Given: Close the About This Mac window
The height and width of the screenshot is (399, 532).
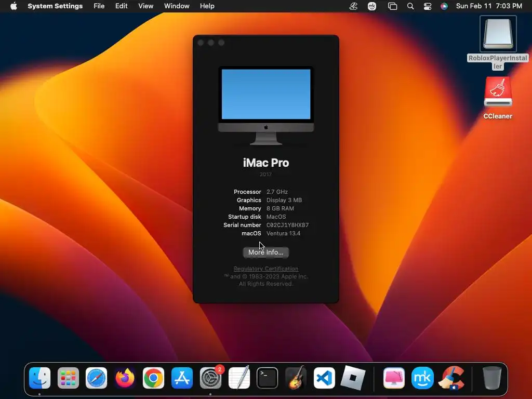Looking at the screenshot, I should coord(201,43).
